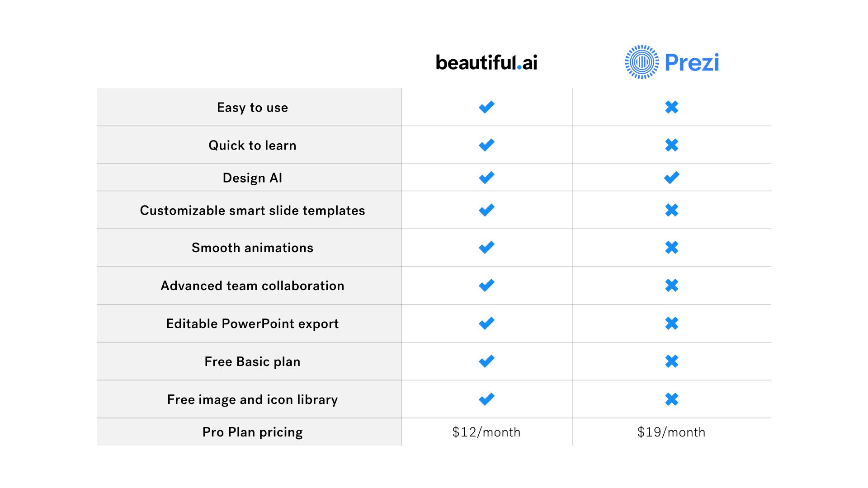Click the Smooth animations label
Viewport: 868px width, 488px height.
[252, 248]
